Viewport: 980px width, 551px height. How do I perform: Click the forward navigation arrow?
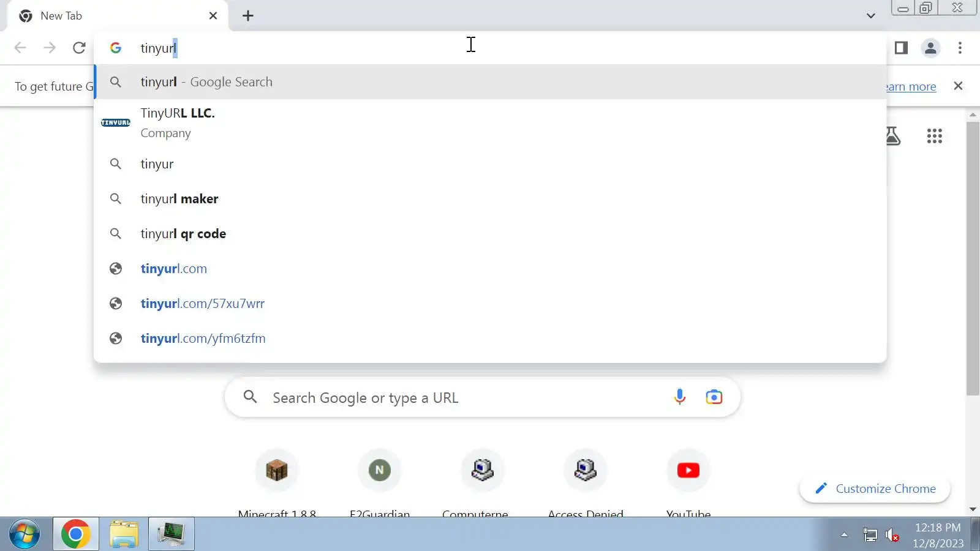tap(50, 48)
